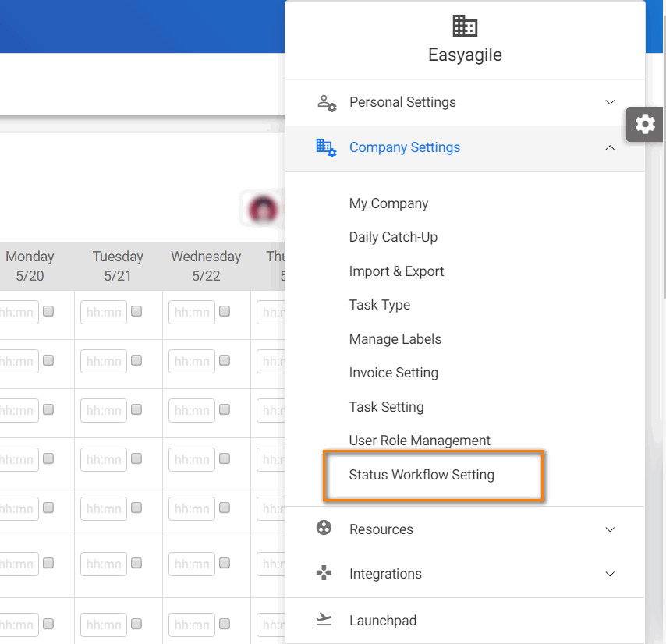Click Wednesday 5/22 column header
666x644 pixels.
click(x=206, y=266)
